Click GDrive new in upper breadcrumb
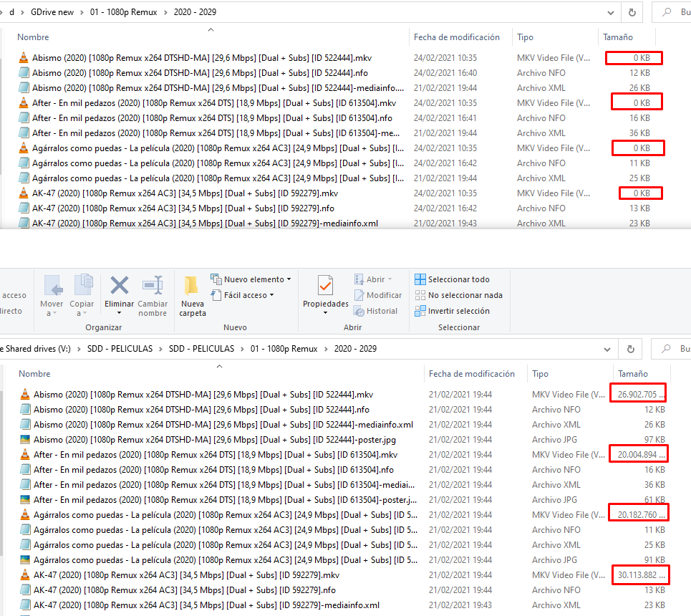This screenshot has height=616, width=691. (52, 12)
